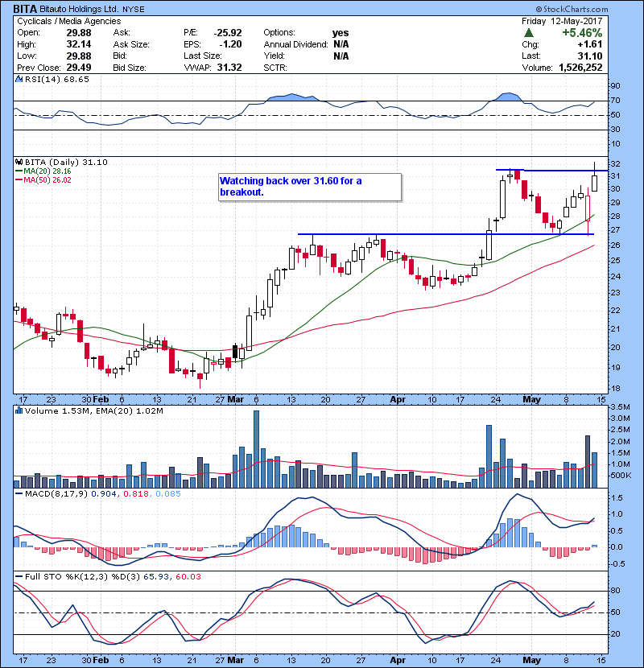
Task: Click the +5.46% percent change value
Action: tap(582, 33)
